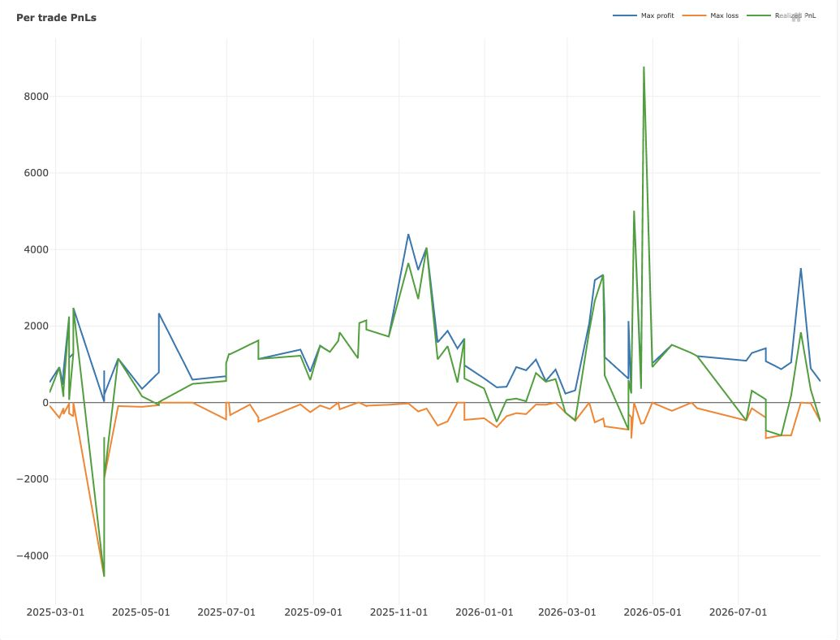This screenshot has width=840, height=640.
Task: Click the −4000 y-axis label
Action: pos(32,556)
